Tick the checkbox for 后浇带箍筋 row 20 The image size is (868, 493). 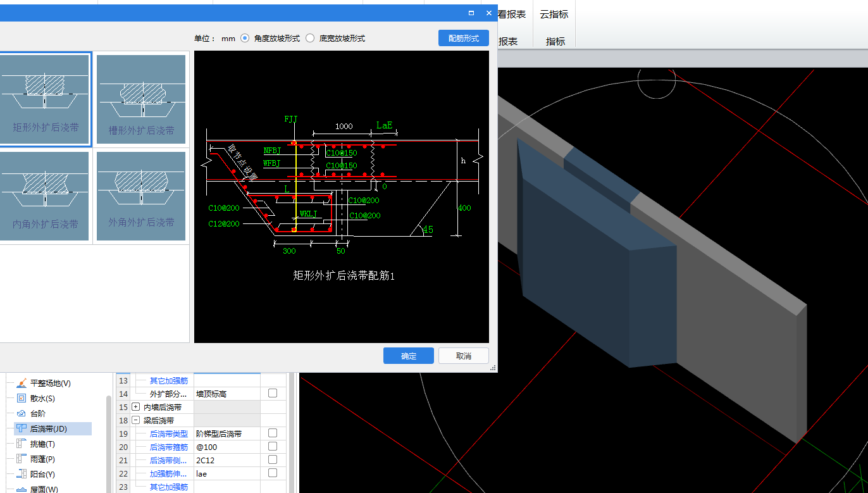(273, 446)
